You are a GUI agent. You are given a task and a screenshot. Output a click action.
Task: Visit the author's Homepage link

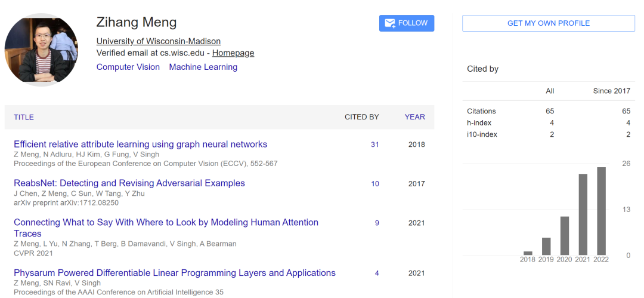(233, 53)
